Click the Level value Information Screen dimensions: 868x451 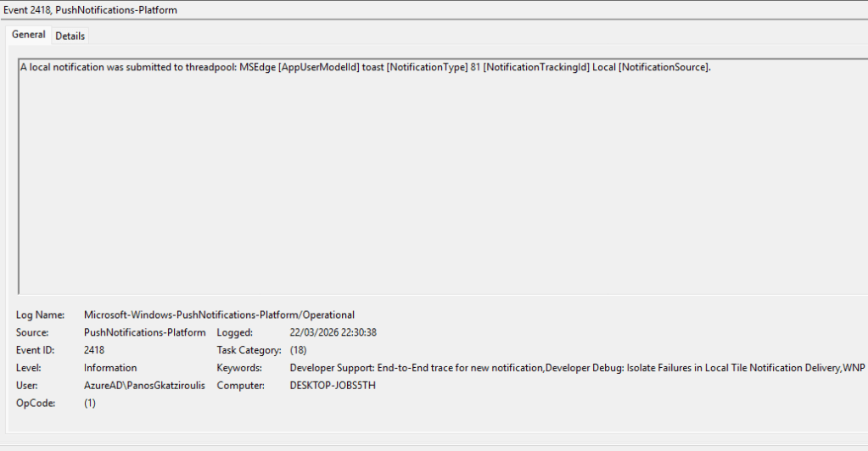pyautogui.click(x=110, y=368)
